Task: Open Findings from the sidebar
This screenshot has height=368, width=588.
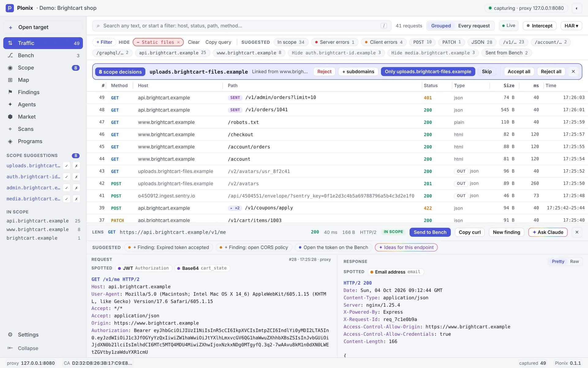Action: (43, 92)
